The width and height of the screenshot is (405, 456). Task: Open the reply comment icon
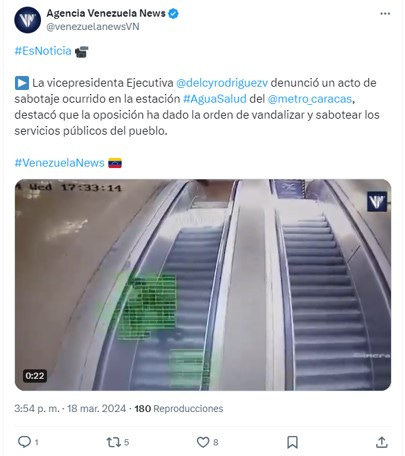24,442
